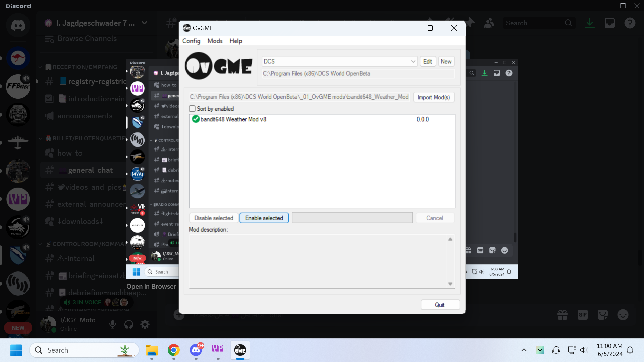
Task: Open the Wolf Pack server icon
Action: coord(18,227)
